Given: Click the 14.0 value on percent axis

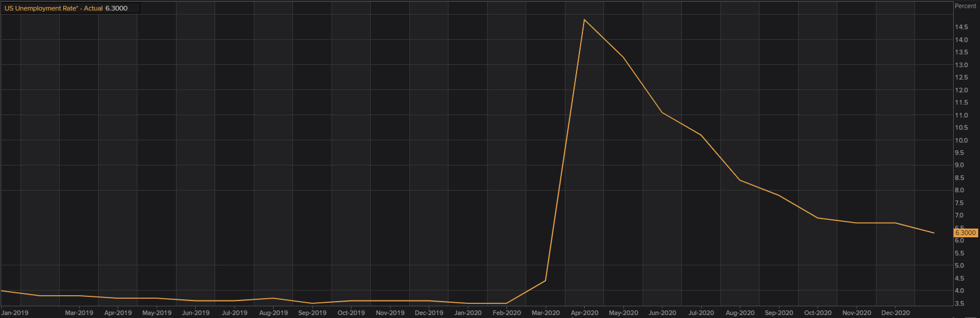Looking at the screenshot, I should point(961,40).
